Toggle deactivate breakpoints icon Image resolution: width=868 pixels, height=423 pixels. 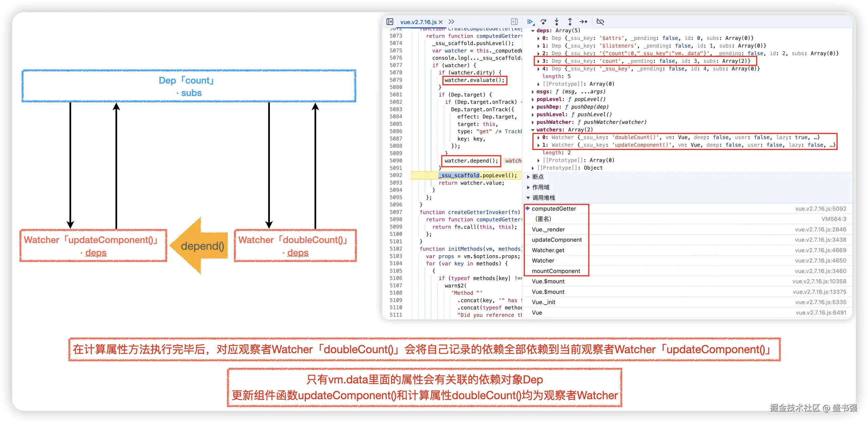(x=600, y=22)
